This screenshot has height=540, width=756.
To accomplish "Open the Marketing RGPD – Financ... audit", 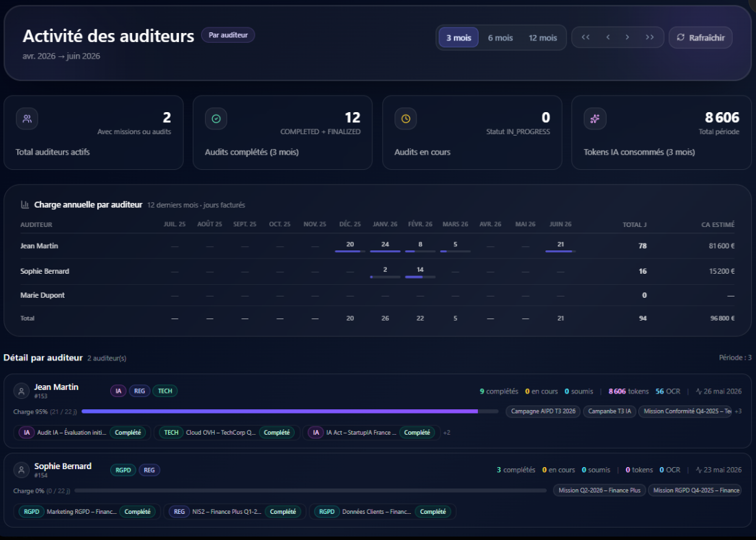I will pos(87,512).
